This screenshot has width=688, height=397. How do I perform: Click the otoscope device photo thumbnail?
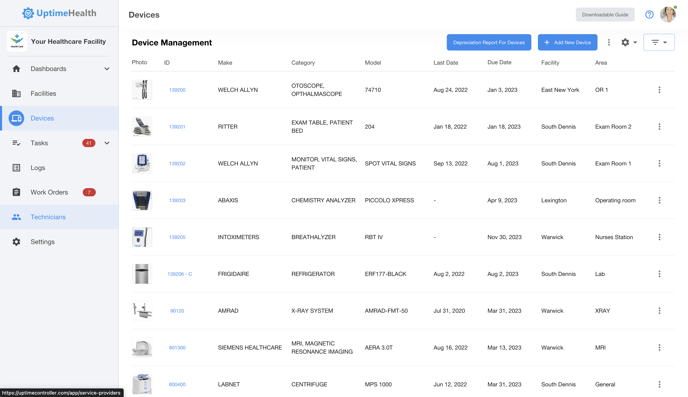point(142,90)
